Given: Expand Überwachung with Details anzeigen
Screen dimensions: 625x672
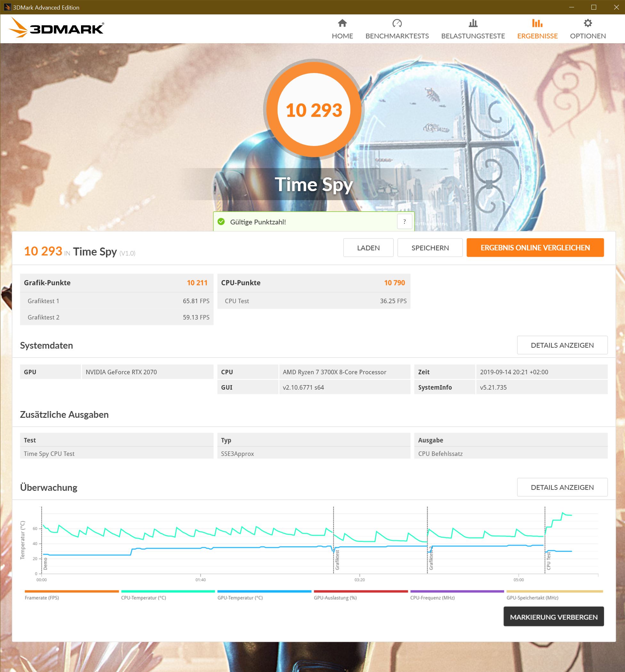Looking at the screenshot, I should pyautogui.click(x=562, y=487).
